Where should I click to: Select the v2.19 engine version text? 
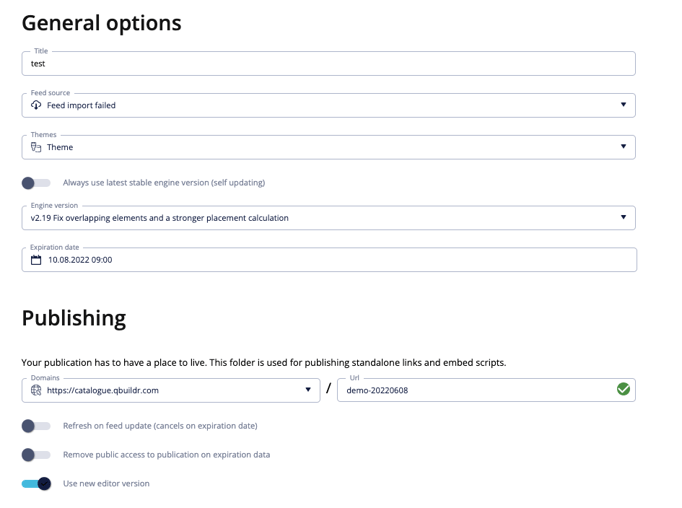[159, 218]
